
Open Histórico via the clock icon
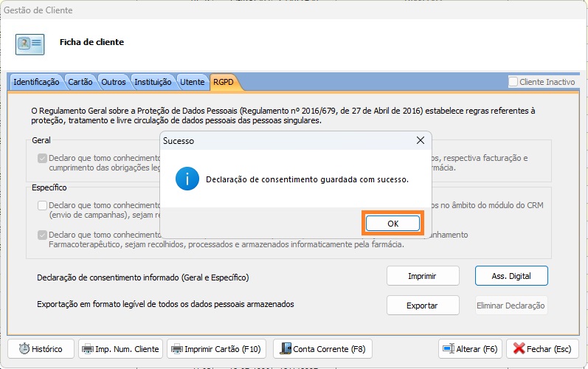(x=24, y=349)
